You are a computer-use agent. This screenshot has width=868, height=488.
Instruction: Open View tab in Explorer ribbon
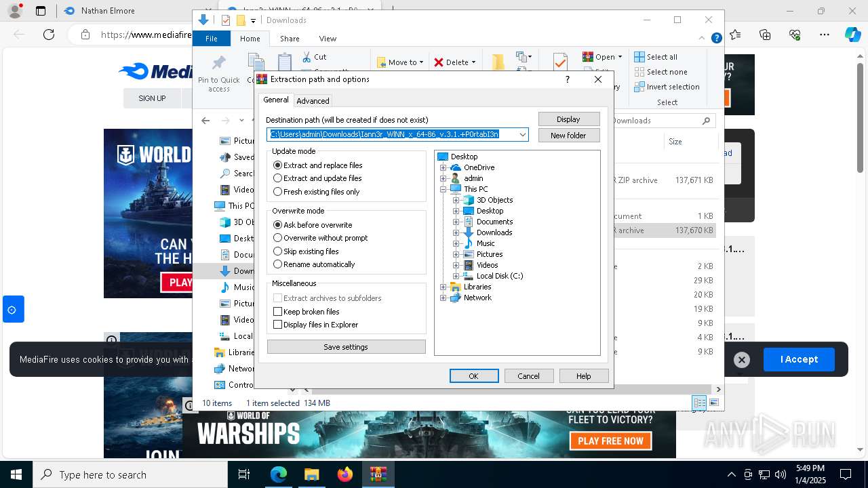(328, 39)
